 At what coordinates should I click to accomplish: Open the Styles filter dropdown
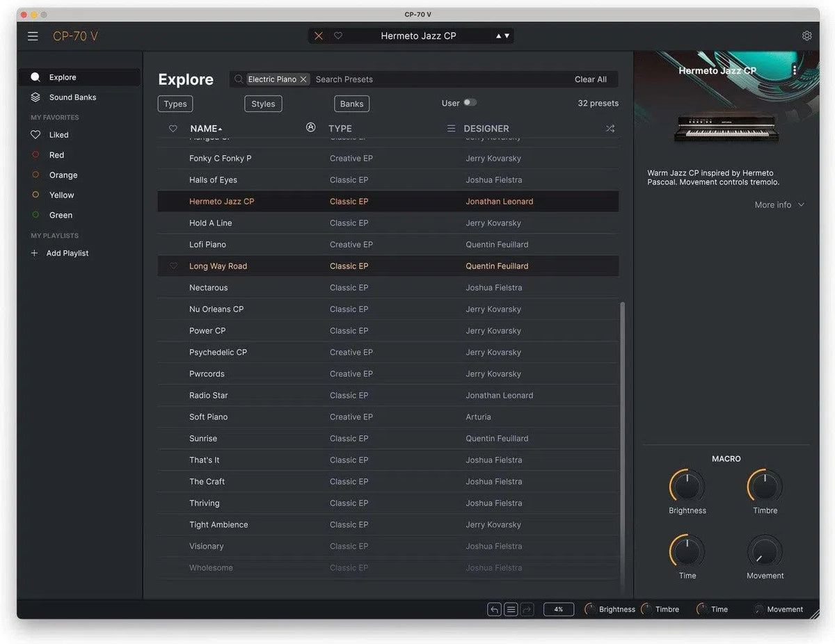pos(263,104)
